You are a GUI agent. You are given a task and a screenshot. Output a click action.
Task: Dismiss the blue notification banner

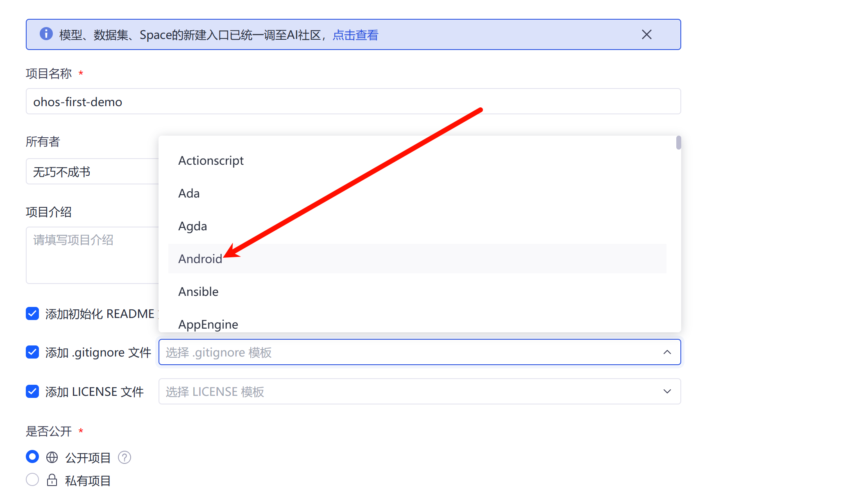pos(646,34)
